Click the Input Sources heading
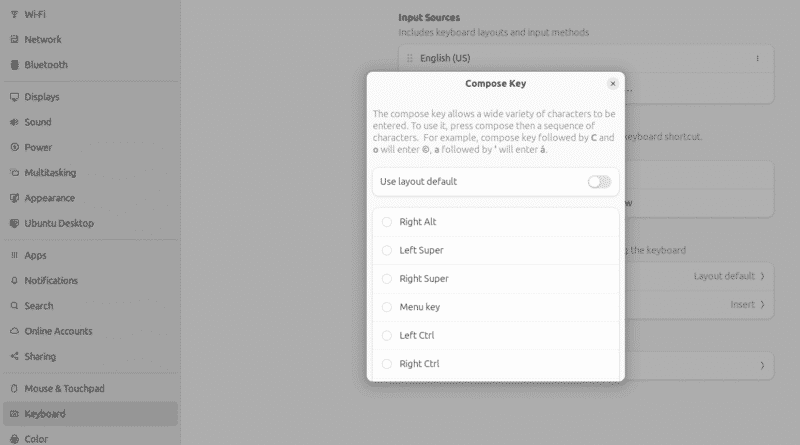This screenshot has height=445, width=800. coord(429,17)
